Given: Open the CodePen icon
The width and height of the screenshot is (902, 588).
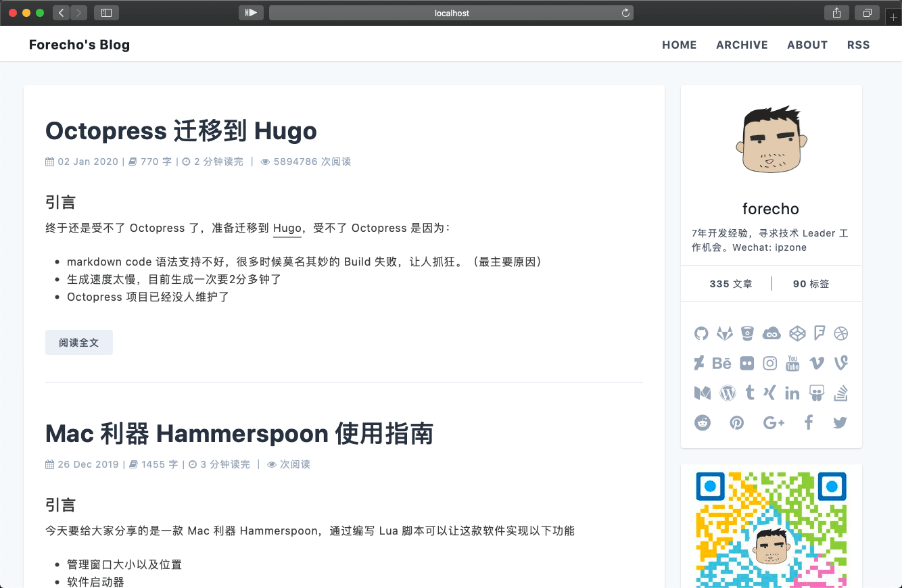Looking at the screenshot, I should tap(798, 333).
